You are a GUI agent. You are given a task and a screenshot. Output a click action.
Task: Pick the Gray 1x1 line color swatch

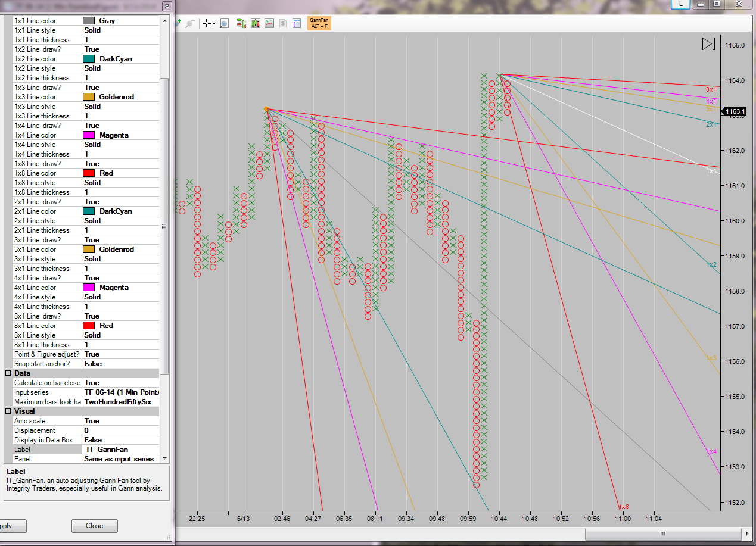89,21
